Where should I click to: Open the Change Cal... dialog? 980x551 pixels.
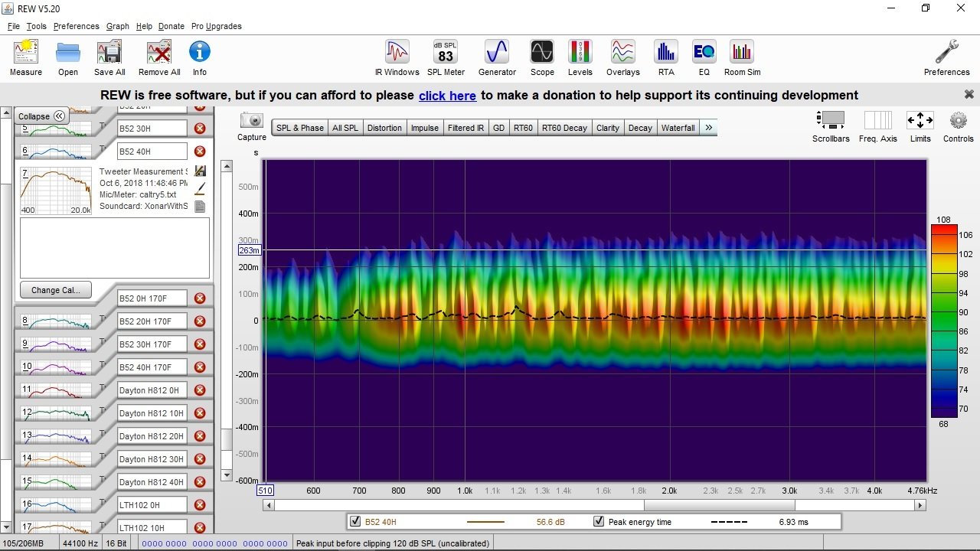(55, 290)
